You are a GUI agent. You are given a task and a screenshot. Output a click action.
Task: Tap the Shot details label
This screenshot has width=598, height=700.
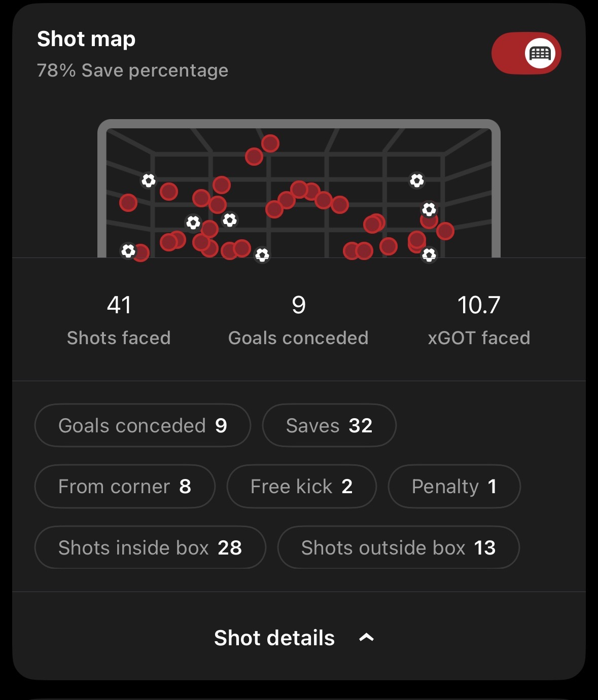pos(274,638)
